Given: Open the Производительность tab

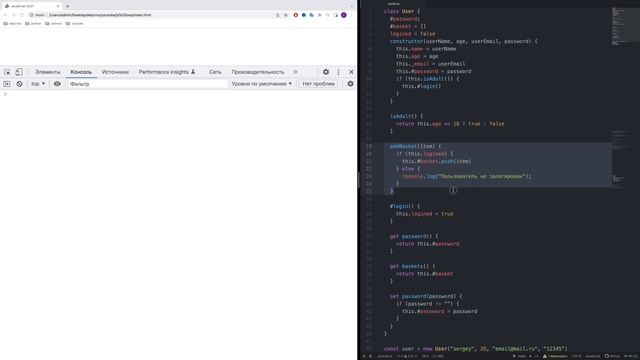Looking at the screenshot, I should point(258,72).
